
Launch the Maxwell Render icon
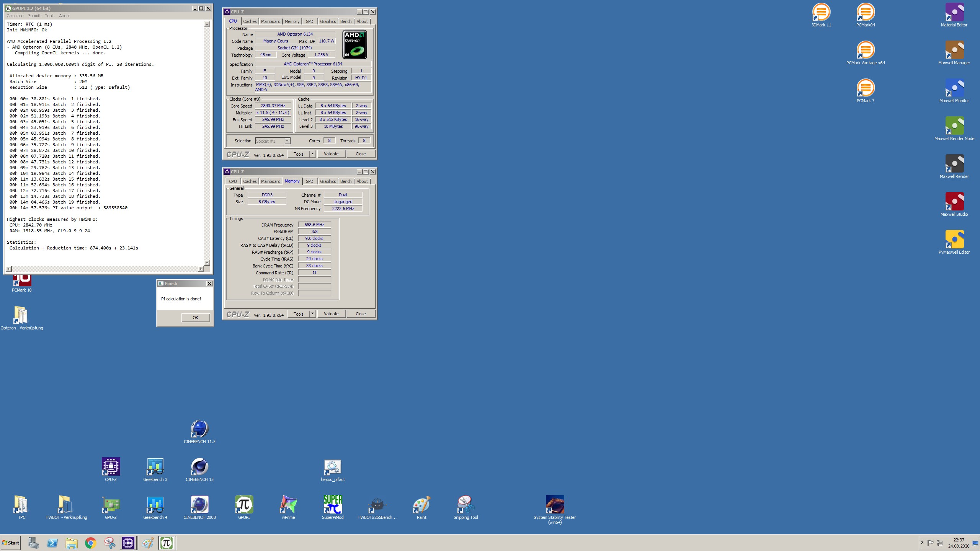954,167
